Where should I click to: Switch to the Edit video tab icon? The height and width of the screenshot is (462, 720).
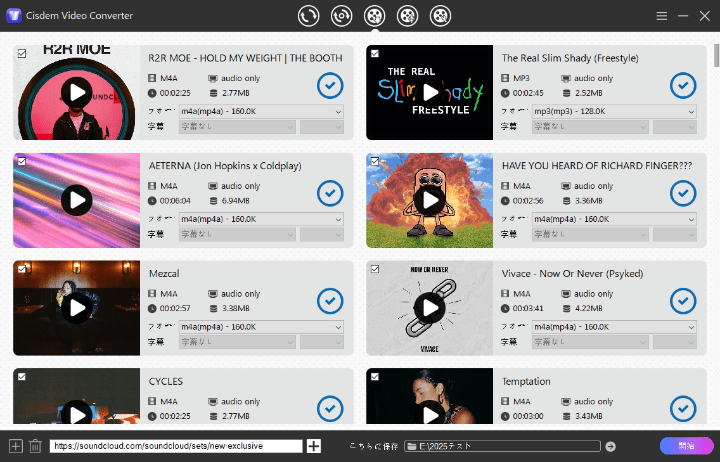coord(440,16)
